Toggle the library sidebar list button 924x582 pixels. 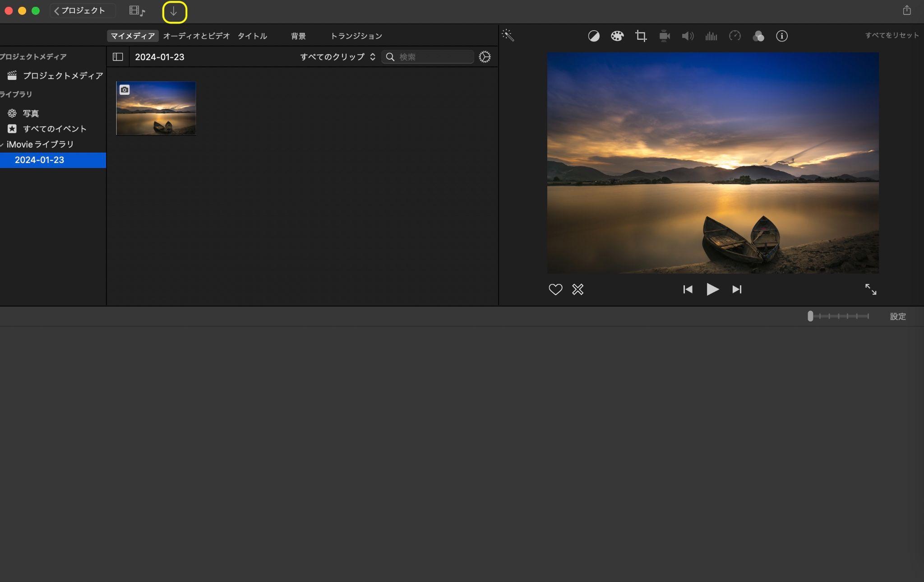coord(118,57)
